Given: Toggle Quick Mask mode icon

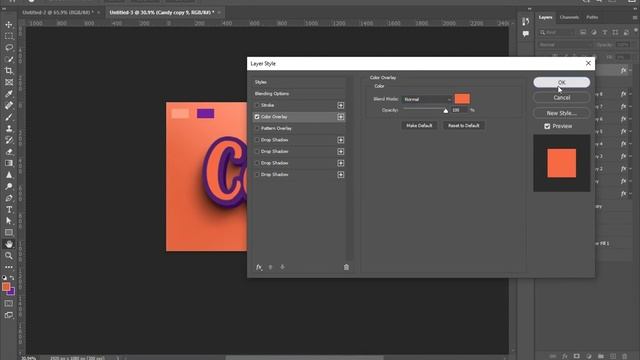Looking at the screenshot, I should tap(9, 303).
